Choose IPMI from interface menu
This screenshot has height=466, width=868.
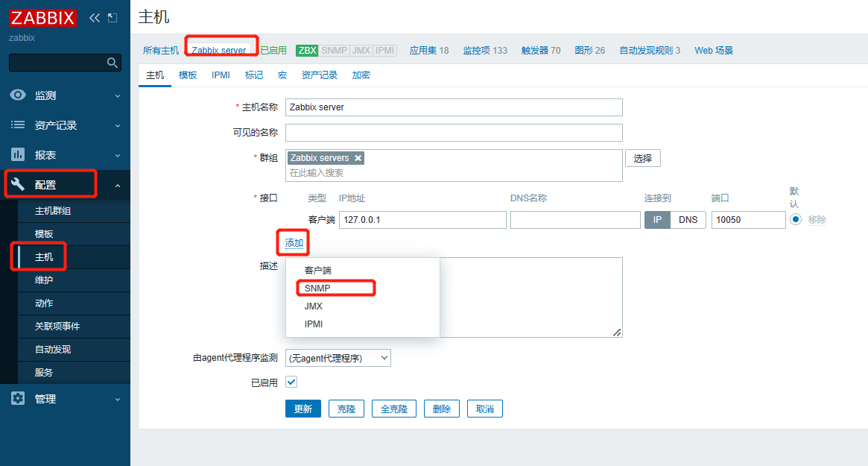point(363,324)
